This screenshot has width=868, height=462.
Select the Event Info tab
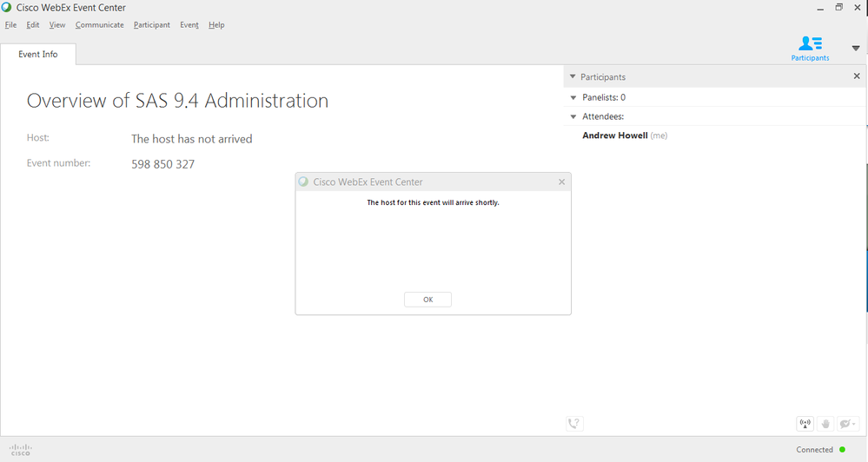[37, 54]
